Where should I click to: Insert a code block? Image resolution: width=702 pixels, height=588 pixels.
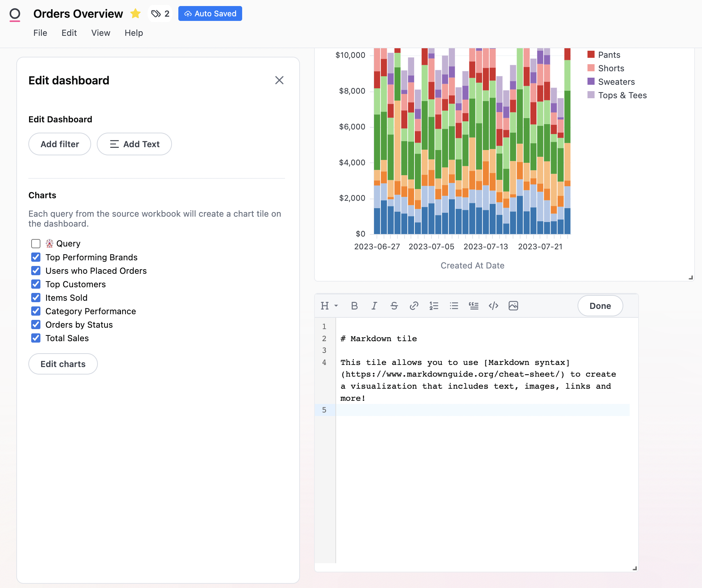pos(494,306)
